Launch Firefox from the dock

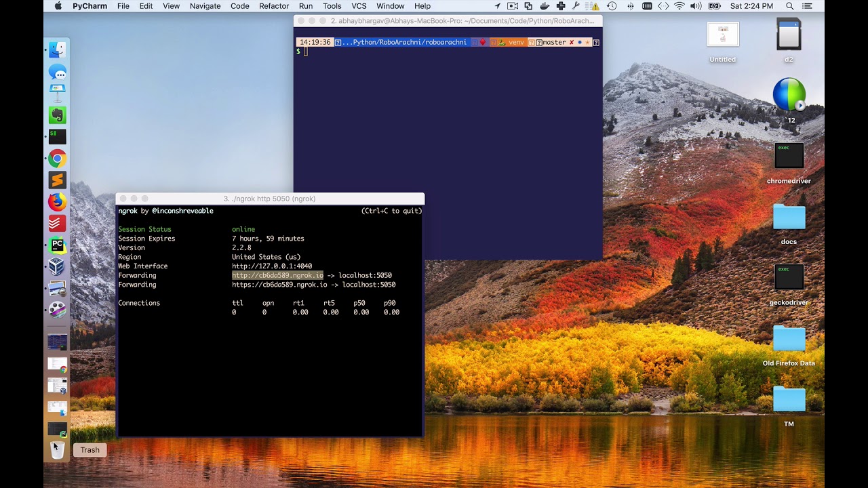coord(58,202)
